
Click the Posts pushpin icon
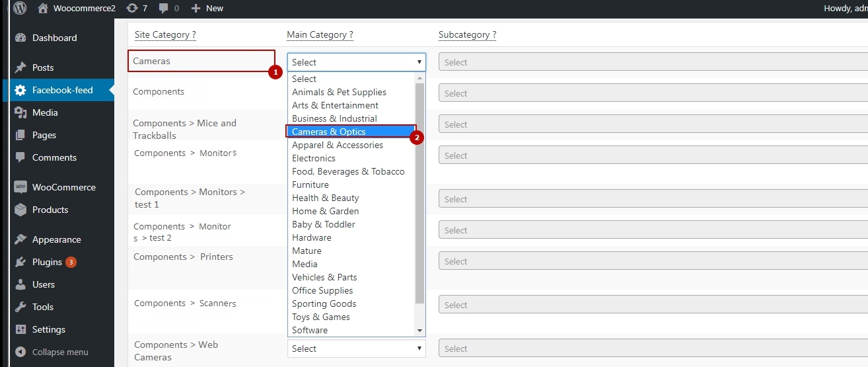pyautogui.click(x=20, y=67)
